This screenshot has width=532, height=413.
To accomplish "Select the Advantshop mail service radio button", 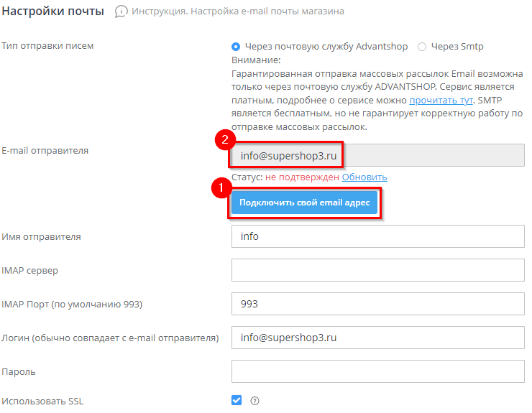I will point(236,47).
